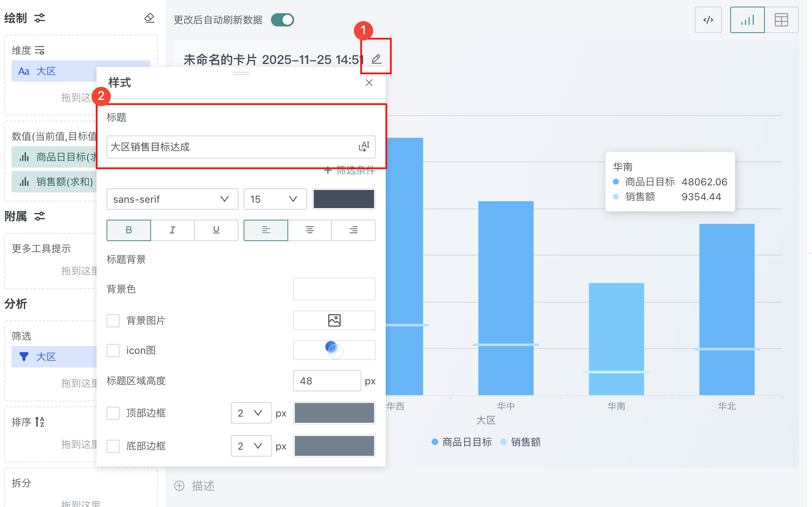The image size is (812, 507).
Task: Click the eraser clear icon in 绘制 panel
Action: tap(150, 18)
